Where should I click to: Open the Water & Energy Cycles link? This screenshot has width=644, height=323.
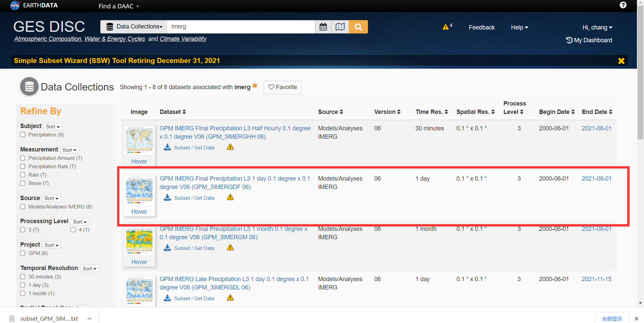tap(115, 39)
